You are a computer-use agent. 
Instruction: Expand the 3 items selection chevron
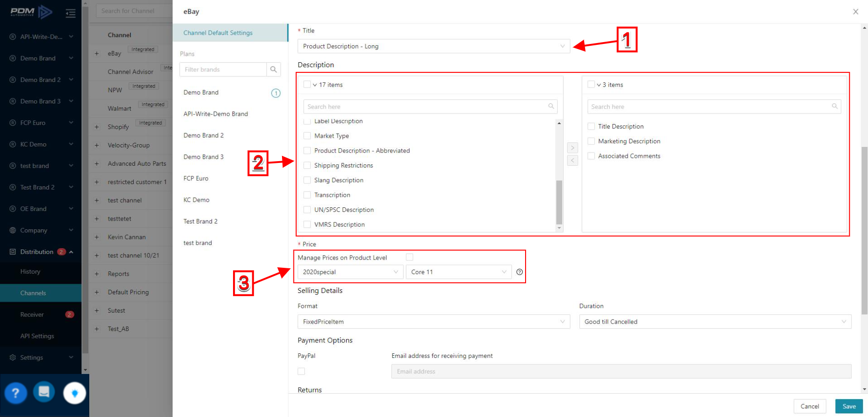599,85
